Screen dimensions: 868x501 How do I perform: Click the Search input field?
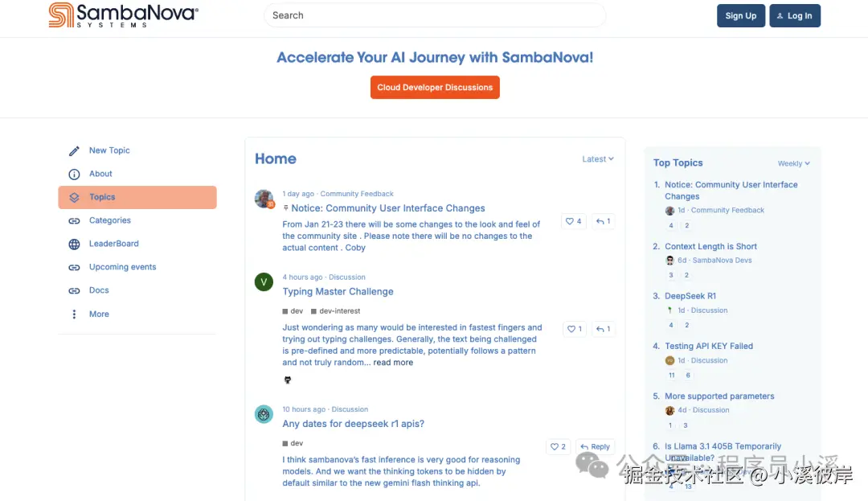pyautogui.click(x=434, y=15)
